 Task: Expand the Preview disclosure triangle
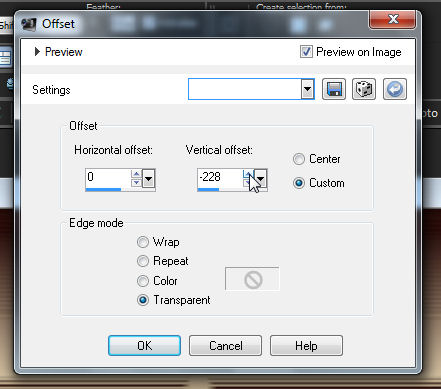[37, 52]
